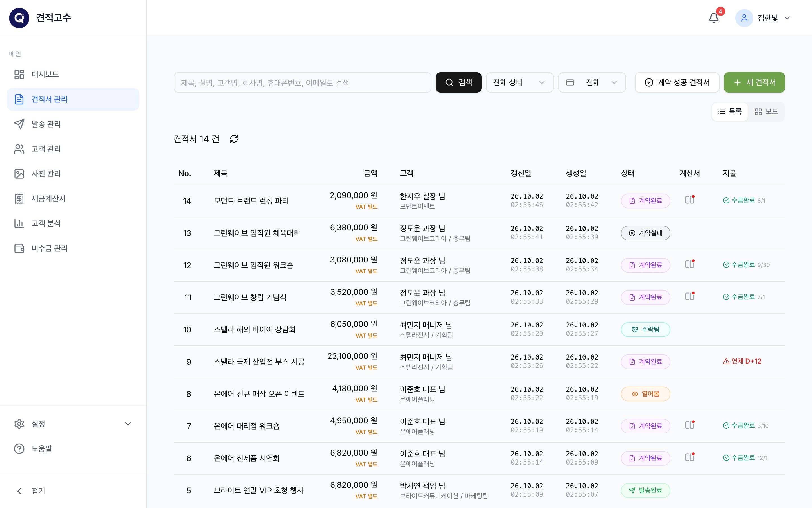The width and height of the screenshot is (812, 508).
Task: Click the search input field
Action: [302, 82]
